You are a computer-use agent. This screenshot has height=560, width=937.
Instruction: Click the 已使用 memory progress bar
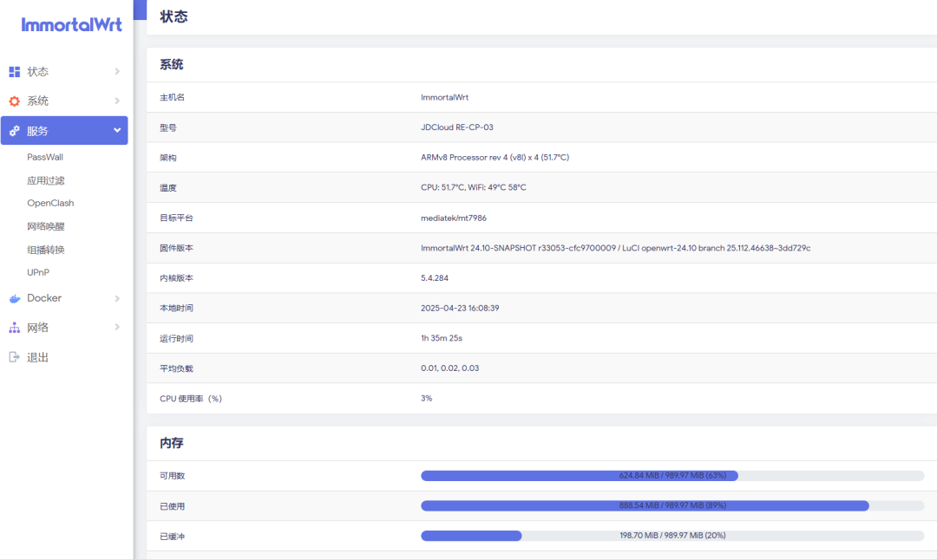pos(672,505)
